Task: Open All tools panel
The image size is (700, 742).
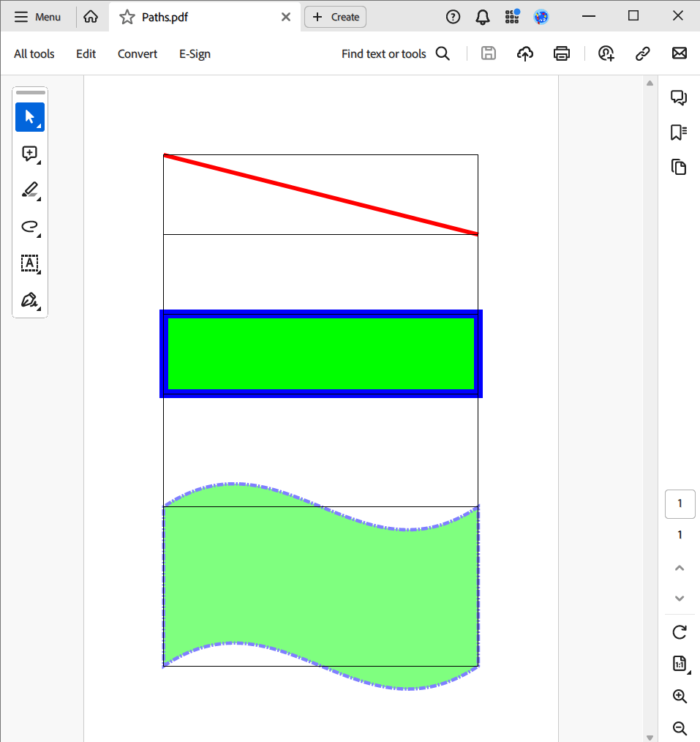Action: (x=34, y=53)
